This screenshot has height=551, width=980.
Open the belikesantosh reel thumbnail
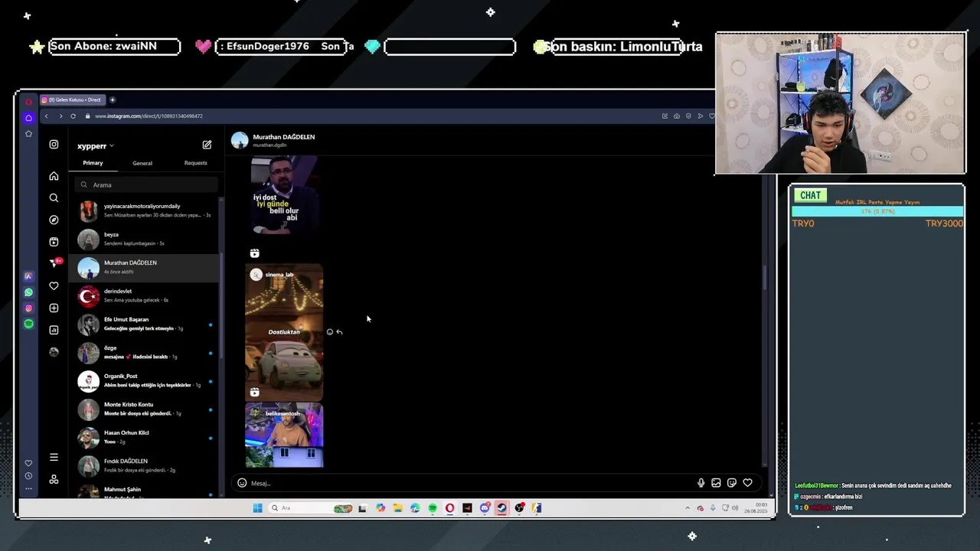point(284,435)
